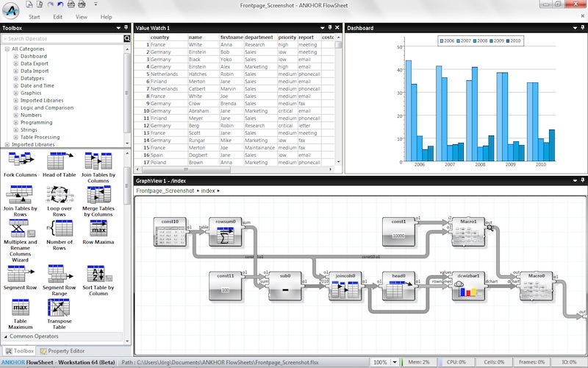Viewport: 588px width, 368px height.
Task: Open the ANKHOR application menu button
Action: [x=10, y=10]
